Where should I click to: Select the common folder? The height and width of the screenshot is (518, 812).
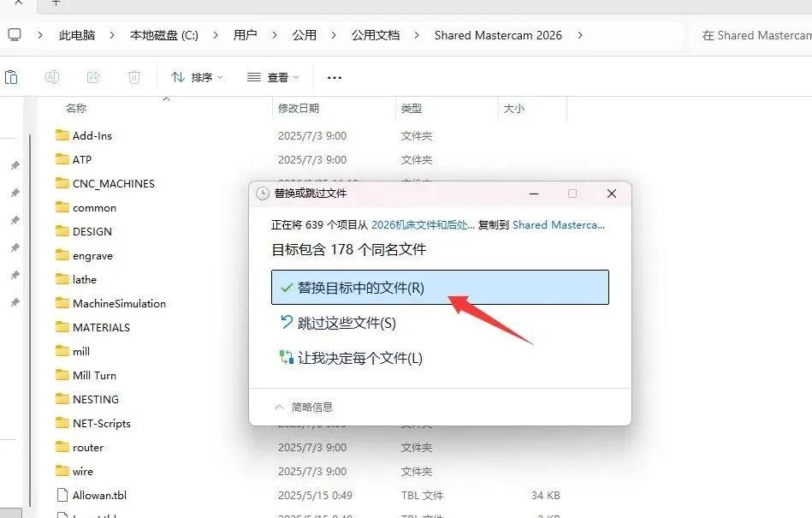tap(86, 208)
